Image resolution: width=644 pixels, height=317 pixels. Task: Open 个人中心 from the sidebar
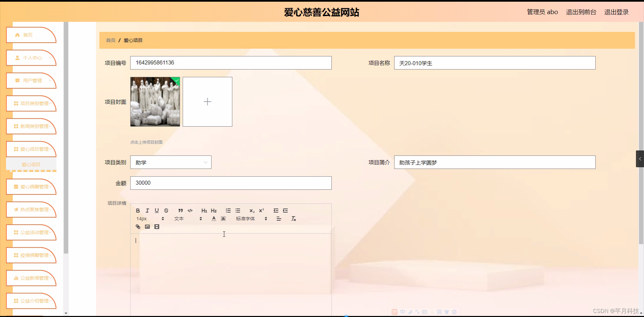pos(31,58)
